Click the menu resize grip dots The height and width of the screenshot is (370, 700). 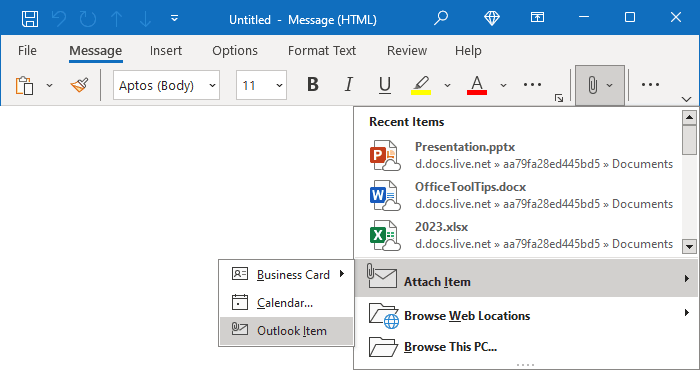[x=525, y=365]
